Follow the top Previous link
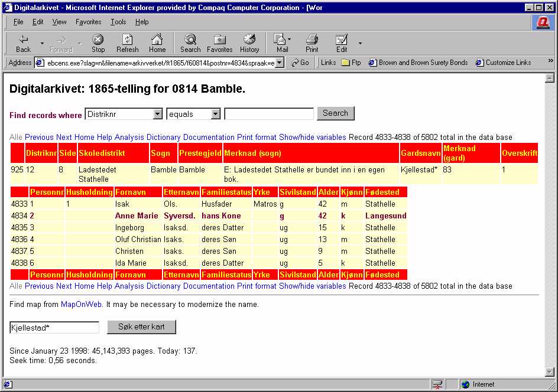This screenshot has height=392, width=558. tap(39, 137)
